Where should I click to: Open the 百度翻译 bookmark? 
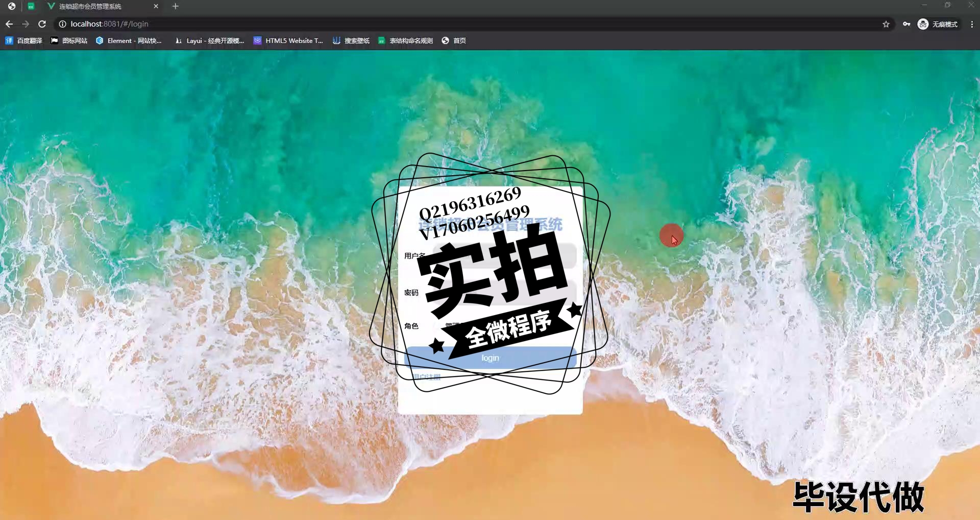23,40
